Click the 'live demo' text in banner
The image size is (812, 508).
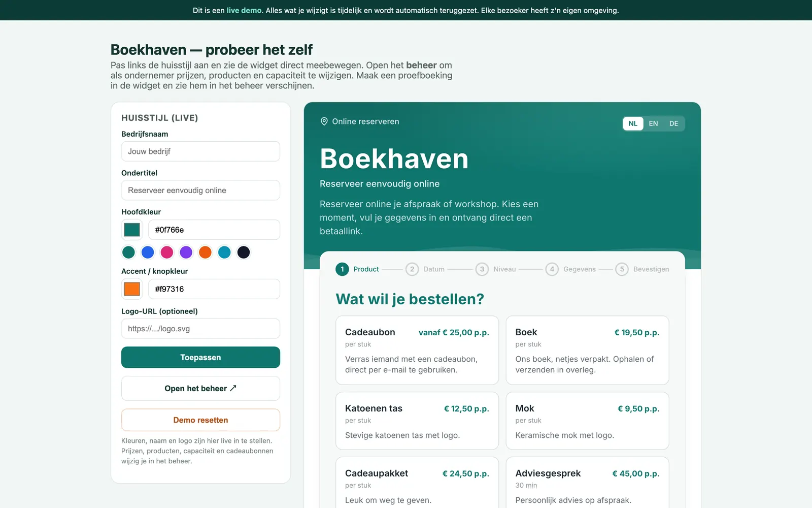[x=244, y=10]
